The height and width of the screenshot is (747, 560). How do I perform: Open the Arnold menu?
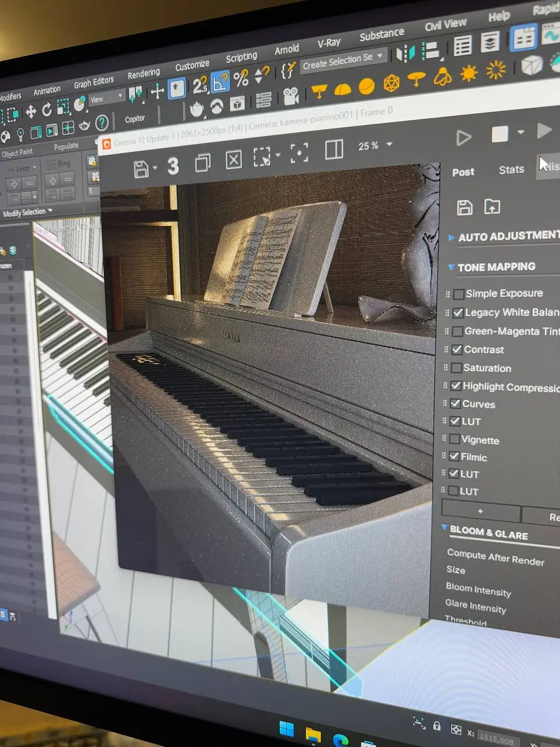pos(286,50)
